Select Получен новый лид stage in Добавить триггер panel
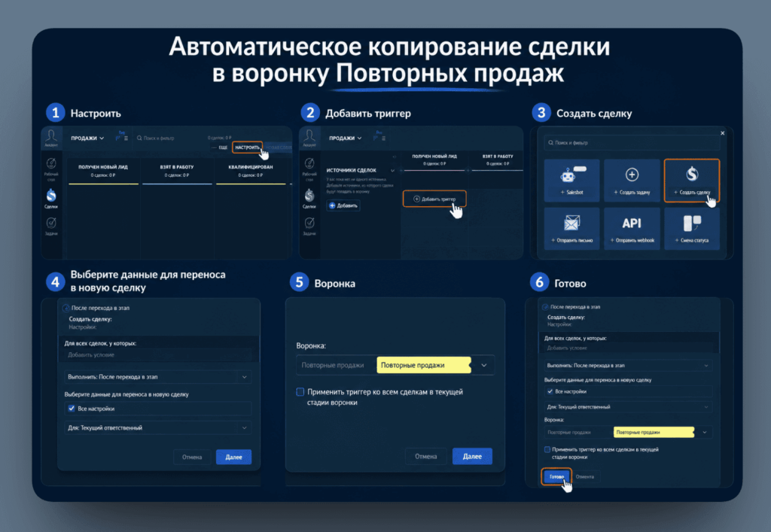Screen dimensions: 771x532 [x=434, y=160]
